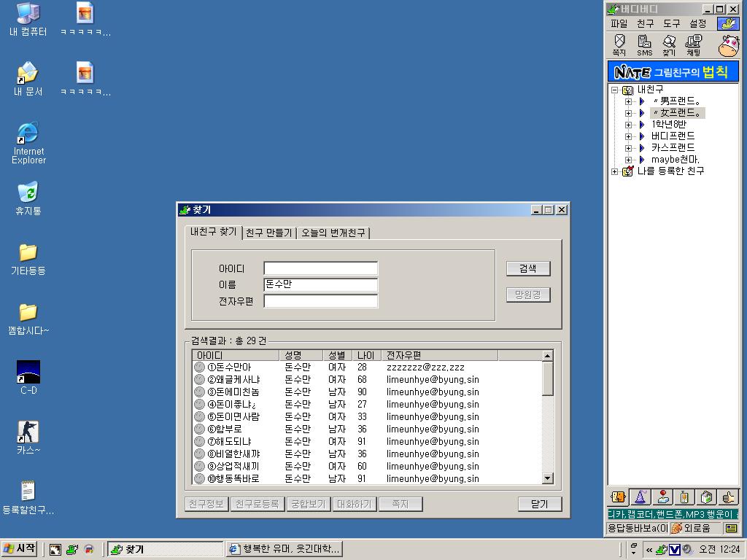Image resolution: width=747 pixels, height=560 pixels.
Task: Expand the 1학년8반 friend group
Action: (x=628, y=125)
